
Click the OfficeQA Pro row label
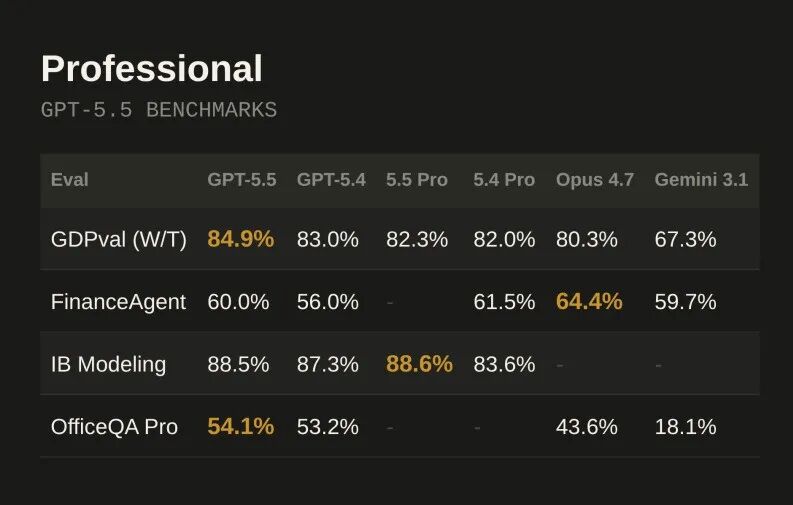tap(114, 427)
